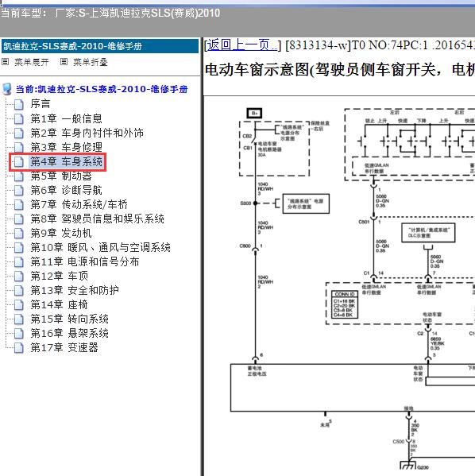The height and width of the screenshot is (476, 475).
Task: Click page icon next to 第10章 暖风、通风与空调系统
Action: pyautogui.click(x=19, y=247)
